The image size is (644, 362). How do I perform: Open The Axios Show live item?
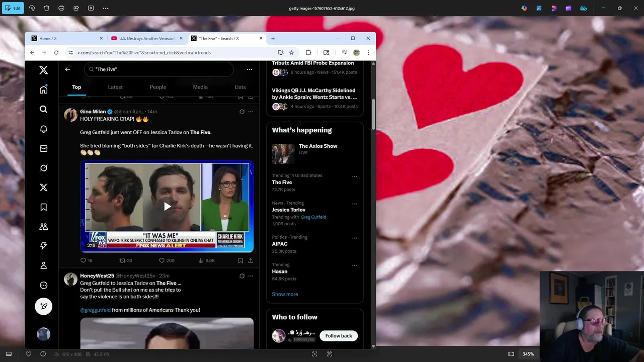coord(315,154)
